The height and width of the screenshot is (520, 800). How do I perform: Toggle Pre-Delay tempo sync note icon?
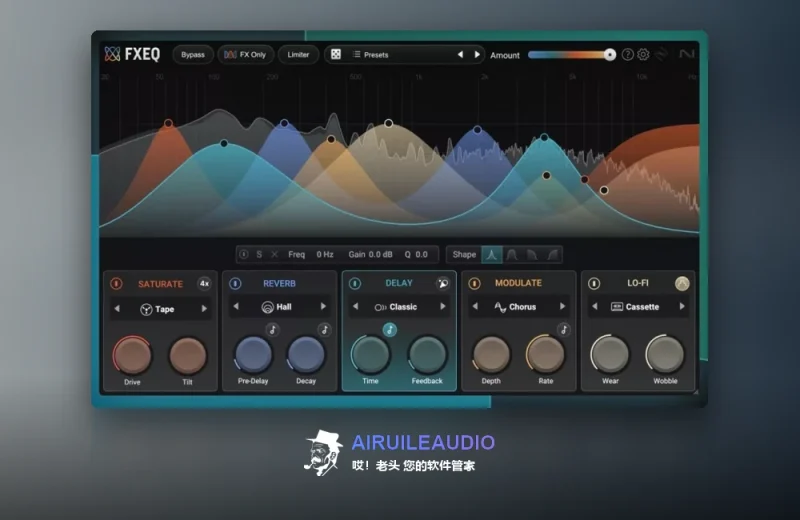272,330
